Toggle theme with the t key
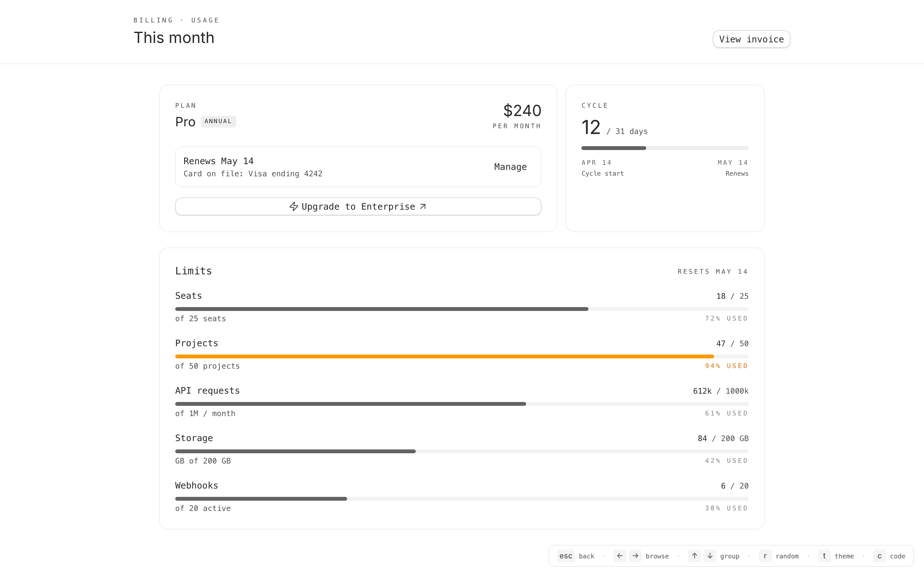Image resolution: width=924 pixels, height=577 pixels. click(824, 556)
